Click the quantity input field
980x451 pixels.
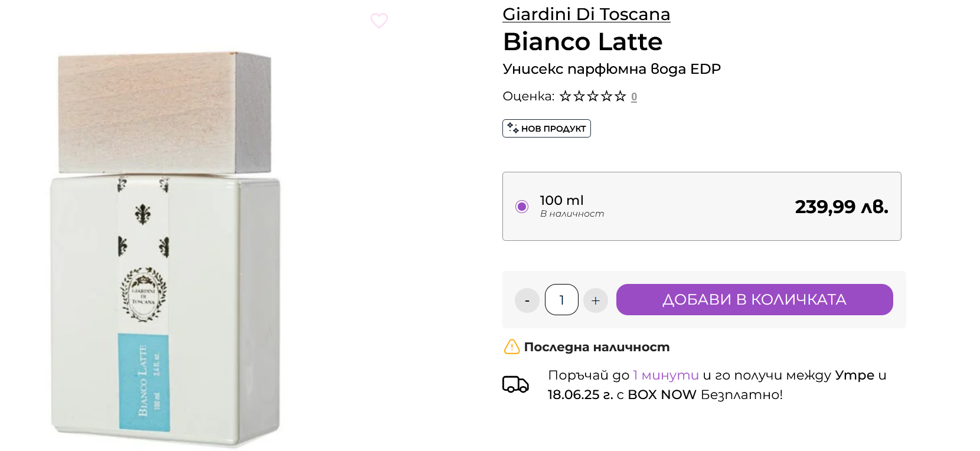pyautogui.click(x=561, y=300)
